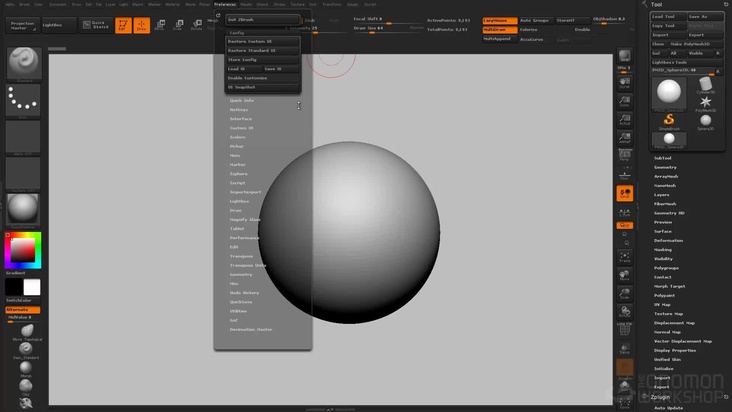The width and height of the screenshot is (732, 412).
Task: Toggle the MultiDraw button
Action: [x=500, y=29]
